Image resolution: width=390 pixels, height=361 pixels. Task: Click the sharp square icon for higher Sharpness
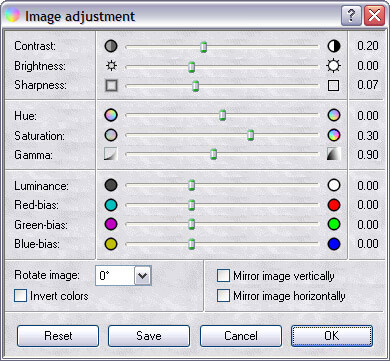(334, 85)
